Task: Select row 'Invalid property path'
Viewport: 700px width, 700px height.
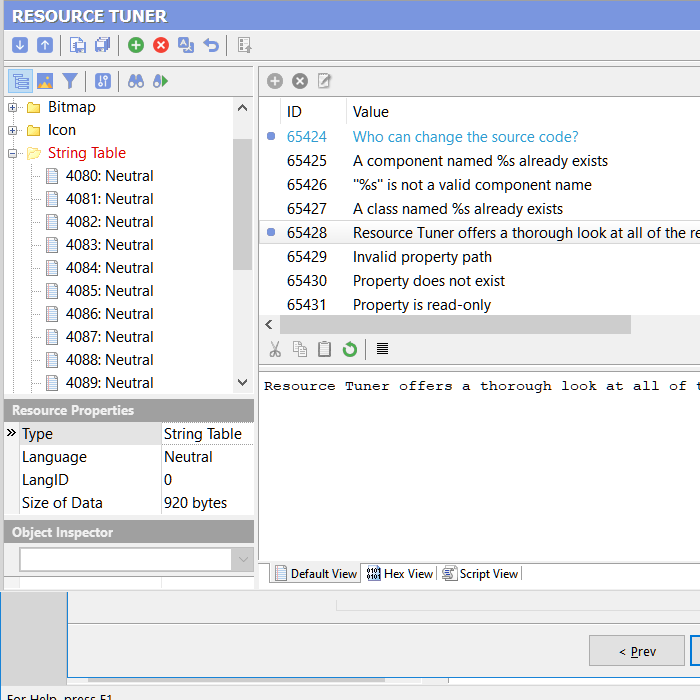Action: [479, 257]
